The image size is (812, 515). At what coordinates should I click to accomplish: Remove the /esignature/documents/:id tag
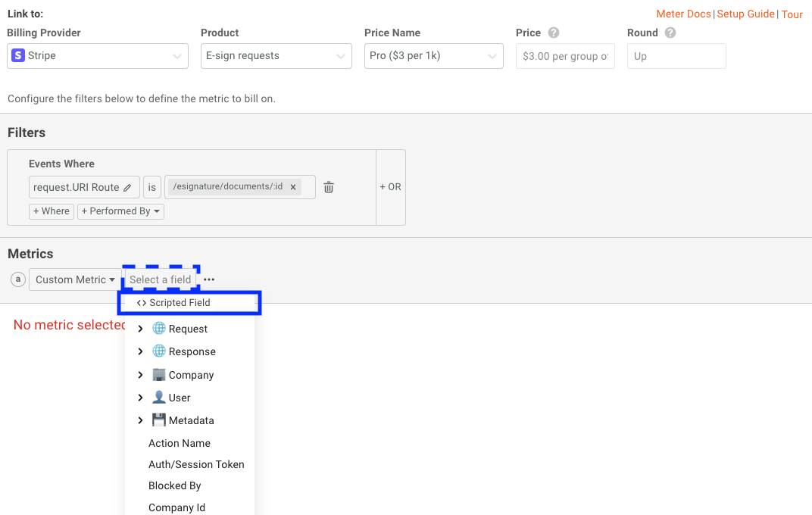click(293, 186)
